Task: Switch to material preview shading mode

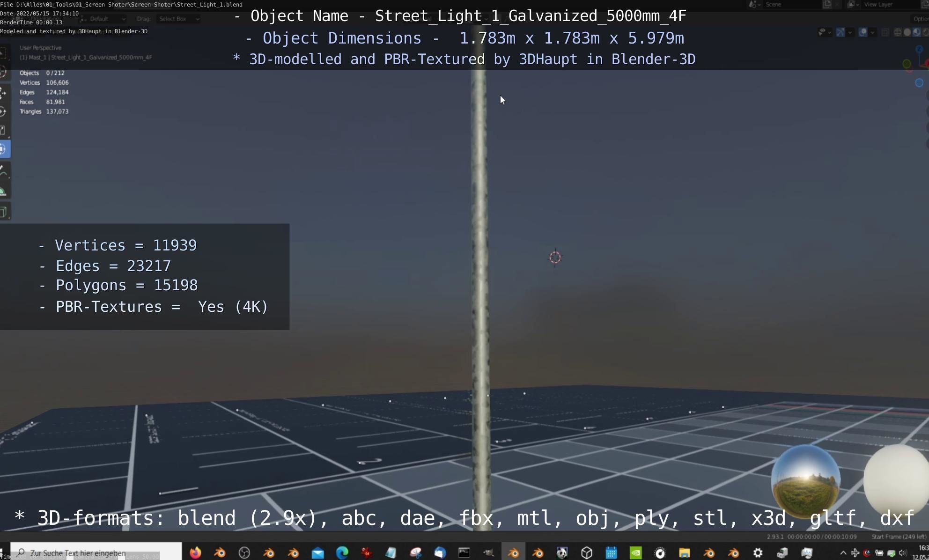Action: click(x=916, y=32)
